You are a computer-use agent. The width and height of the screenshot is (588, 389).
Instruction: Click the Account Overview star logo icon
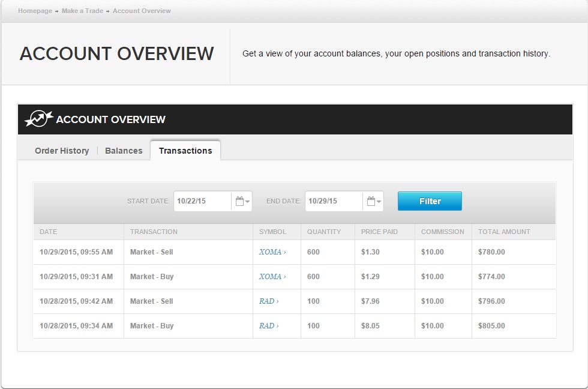[38, 118]
